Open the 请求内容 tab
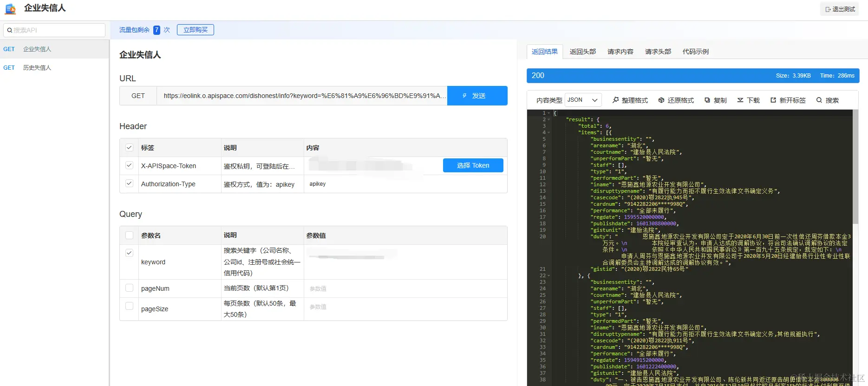 tap(620, 52)
